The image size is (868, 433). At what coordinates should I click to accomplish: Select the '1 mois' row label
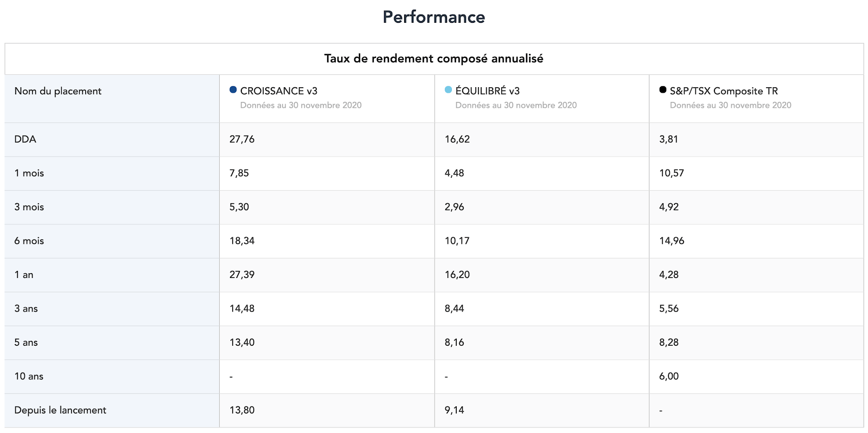29,173
